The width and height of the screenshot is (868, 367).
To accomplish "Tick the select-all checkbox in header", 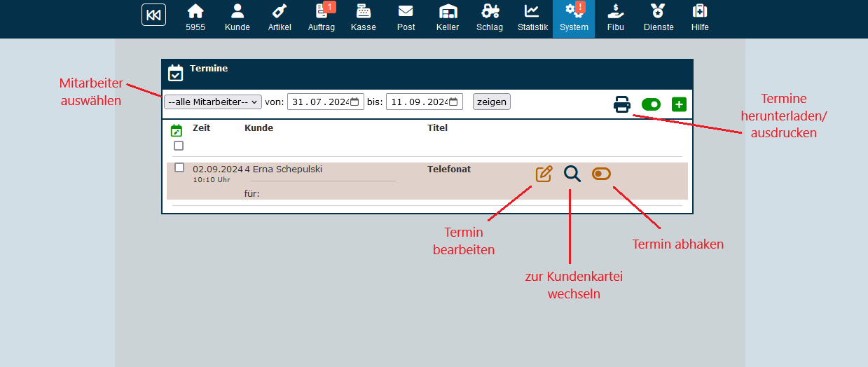I will (x=179, y=146).
